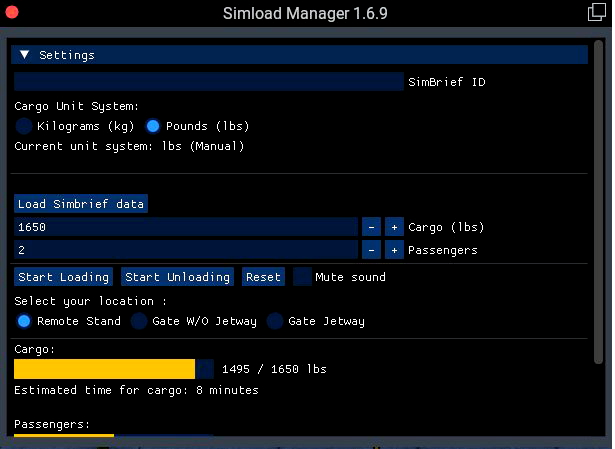Screen dimensions: 615x449
Task: Click the Cargo value field showing 1650
Action: pyautogui.click(x=186, y=227)
